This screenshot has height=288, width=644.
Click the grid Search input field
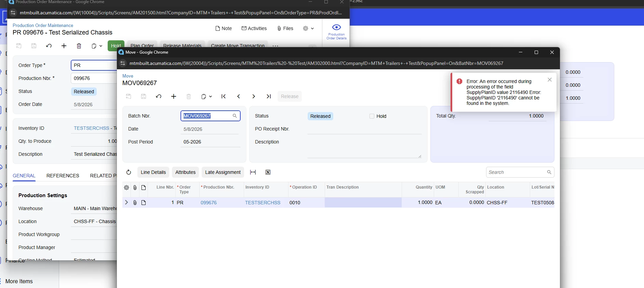tap(517, 172)
